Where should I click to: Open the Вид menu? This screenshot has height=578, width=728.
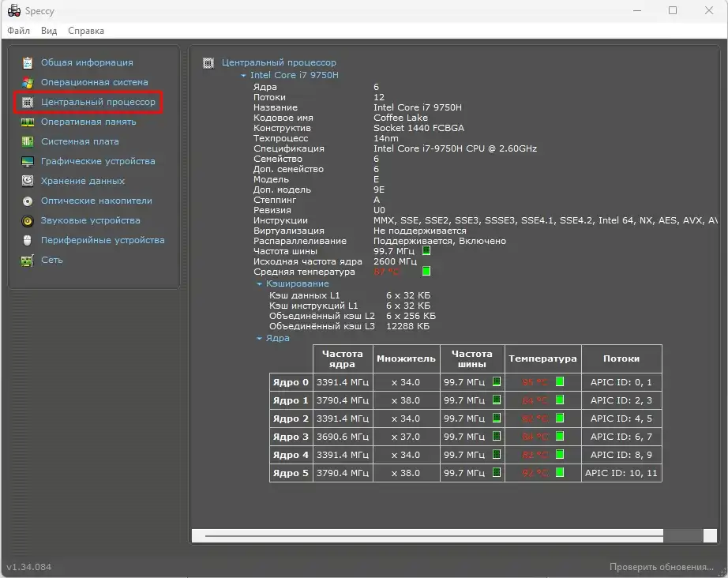(x=49, y=31)
